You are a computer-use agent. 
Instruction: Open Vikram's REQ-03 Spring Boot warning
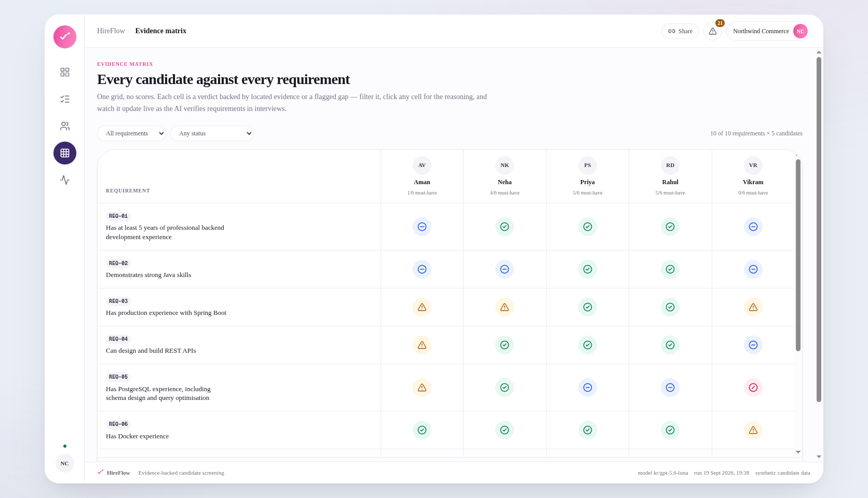pyautogui.click(x=753, y=307)
